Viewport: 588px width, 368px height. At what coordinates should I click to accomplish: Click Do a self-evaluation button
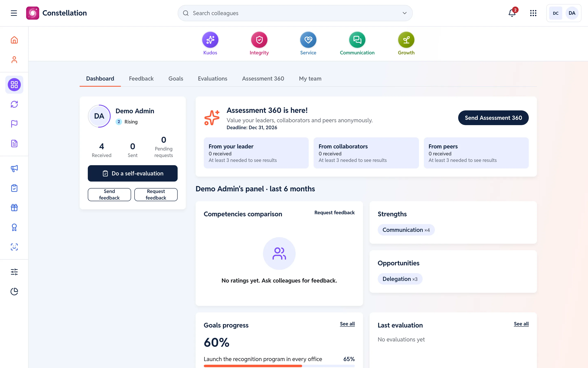[x=133, y=173]
